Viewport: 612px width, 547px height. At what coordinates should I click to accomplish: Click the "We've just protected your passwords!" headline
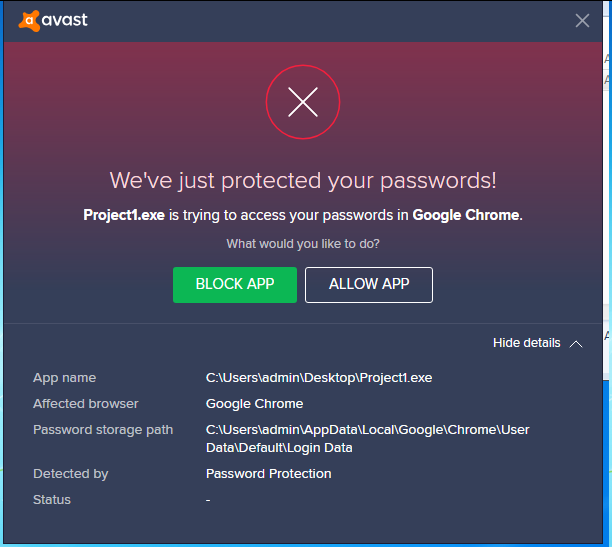point(303,181)
